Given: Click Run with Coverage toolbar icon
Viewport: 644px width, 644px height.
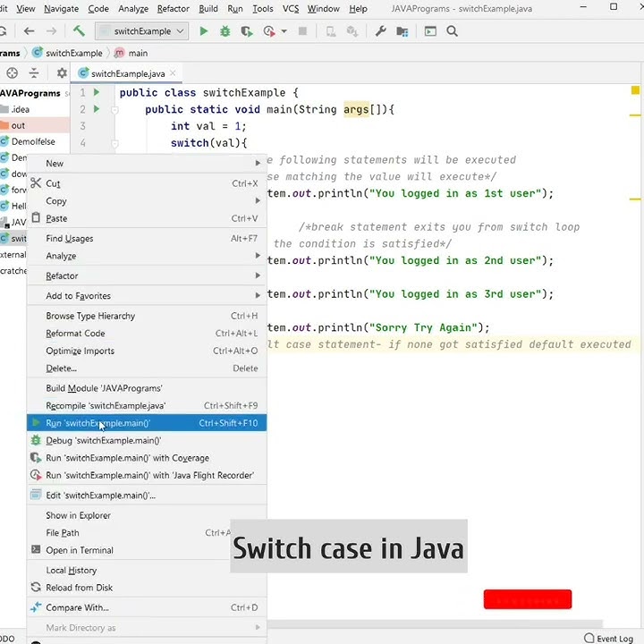Looking at the screenshot, I should click(x=247, y=31).
